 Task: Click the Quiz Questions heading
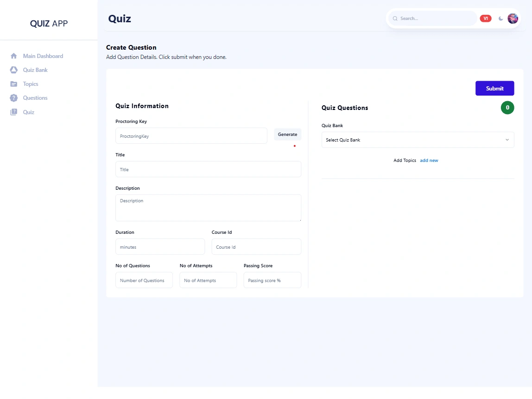[x=345, y=108]
